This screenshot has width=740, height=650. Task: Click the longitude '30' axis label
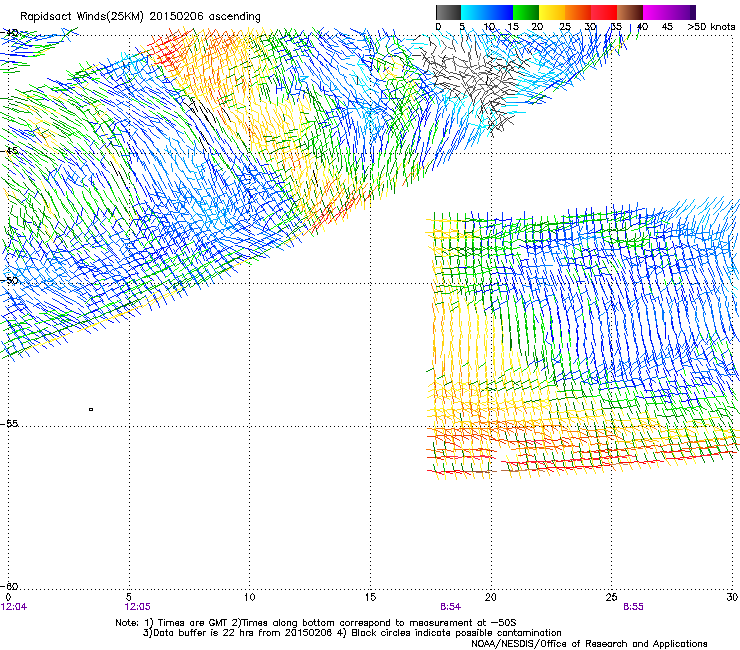tap(732, 597)
